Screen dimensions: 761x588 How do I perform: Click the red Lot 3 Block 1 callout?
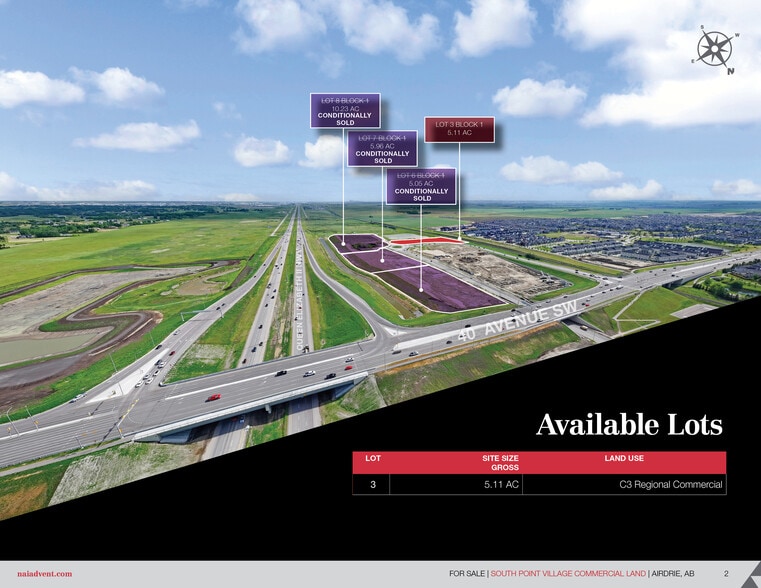[x=459, y=128]
